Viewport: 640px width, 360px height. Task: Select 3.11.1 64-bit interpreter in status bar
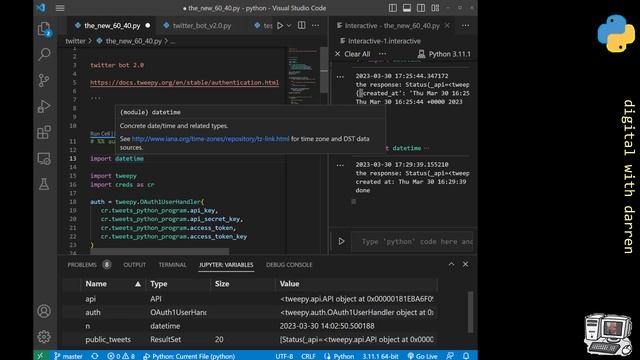tap(380, 356)
